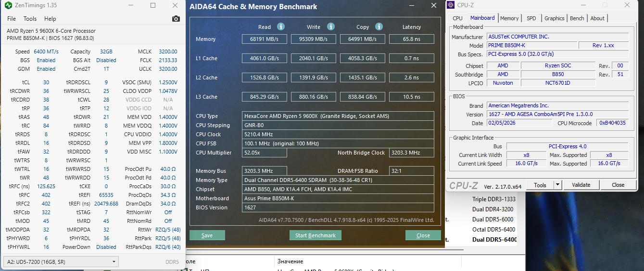The height and width of the screenshot is (271, 644).
Task: Open the Bench tab in CPU-Z
Action: pyautogui.click(x=577, y=18)
